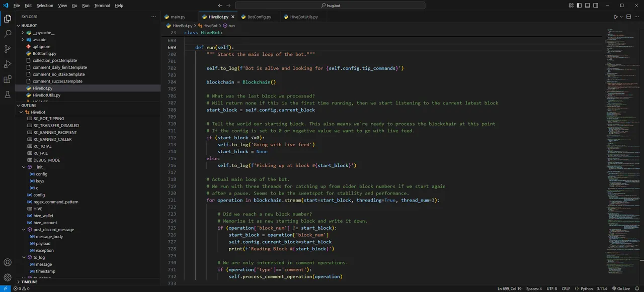The image size is (644, 292).
Task: Open the Selection menu
Action: coord(45,6)
